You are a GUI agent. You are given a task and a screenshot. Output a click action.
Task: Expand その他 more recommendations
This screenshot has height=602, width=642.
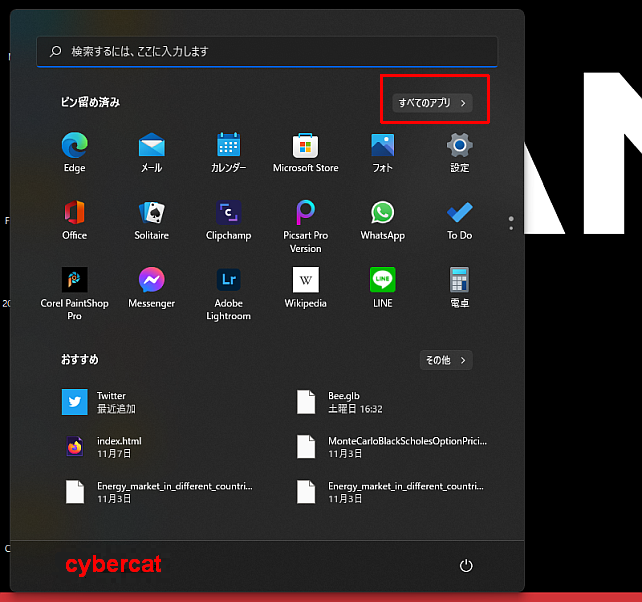point(446,360)
